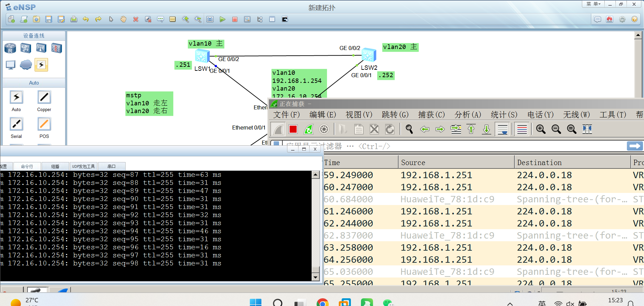Viewport: 644px width, 306px height.
Task: Select the connection cable category
Action: pyautogui.click(x=41, y=65)
